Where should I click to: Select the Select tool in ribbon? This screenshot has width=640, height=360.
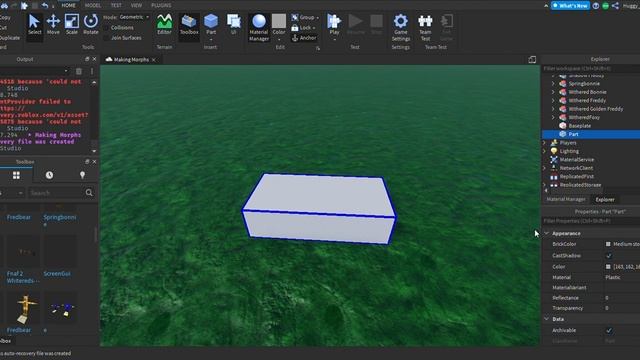[35, 24]
